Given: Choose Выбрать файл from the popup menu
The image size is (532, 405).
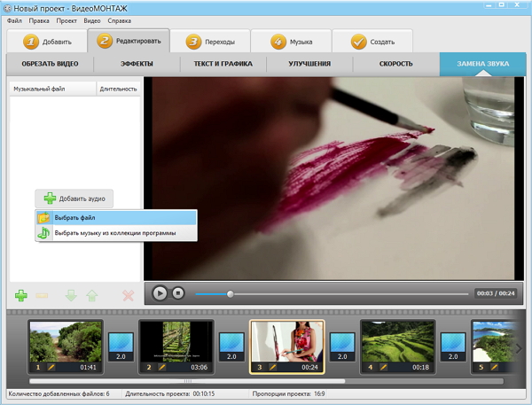Looking at the screenshot, I should [116, 217].
